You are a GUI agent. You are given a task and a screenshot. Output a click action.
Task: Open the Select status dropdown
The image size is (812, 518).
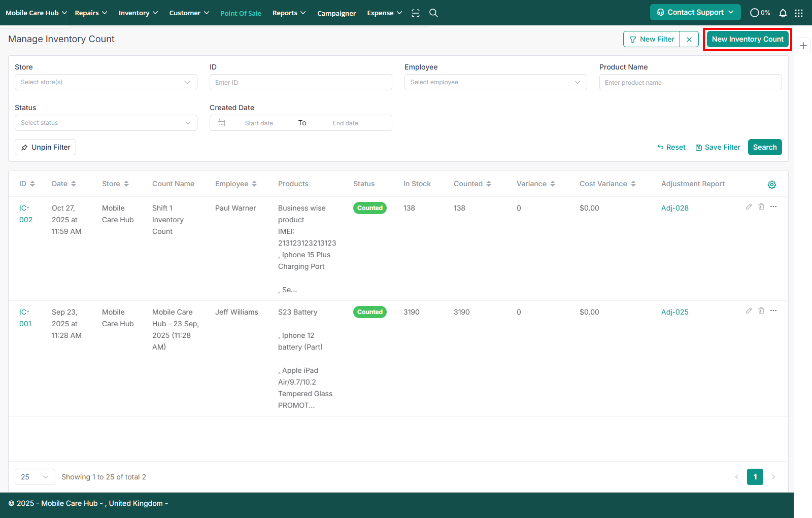tap(106, 123)
